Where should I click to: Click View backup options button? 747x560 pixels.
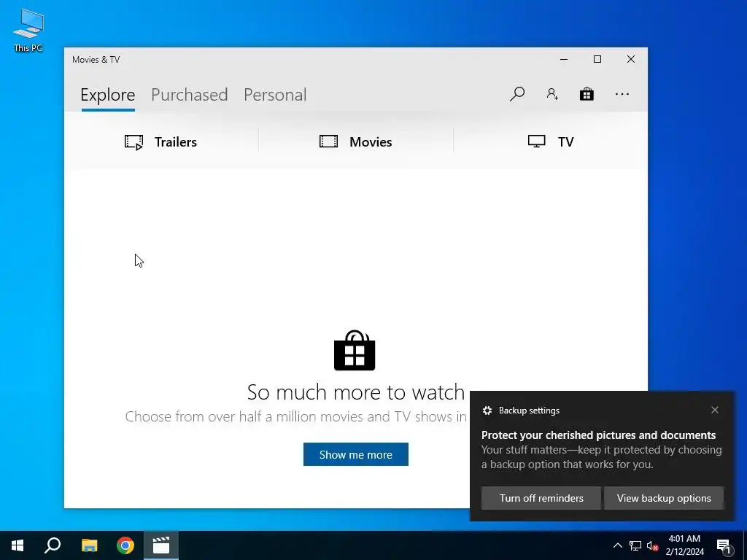point(664,498)
